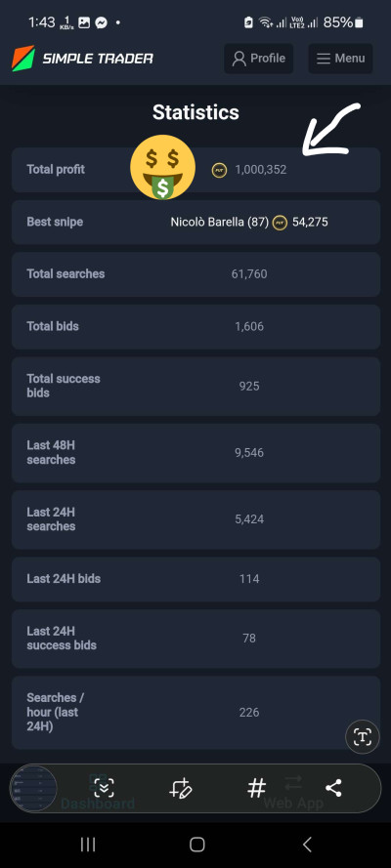This screenshot has height=868, width=391.
Task: Open the screenshot preview thumbnail
Action: pyautogui.click(x=34, y=788)
